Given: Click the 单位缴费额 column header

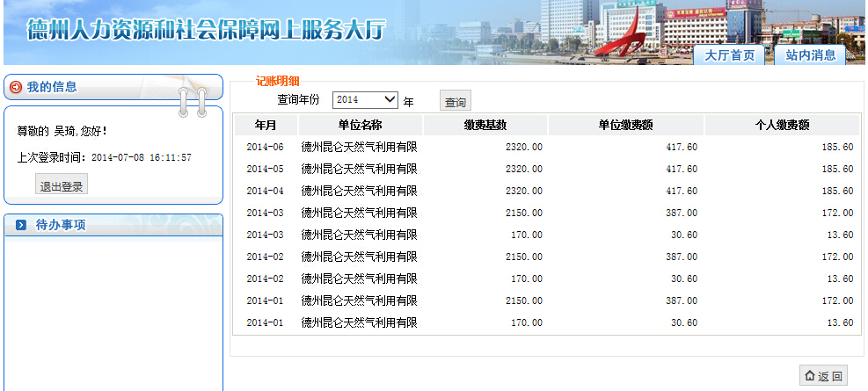Looking at the screenshot, I should 625,125.
